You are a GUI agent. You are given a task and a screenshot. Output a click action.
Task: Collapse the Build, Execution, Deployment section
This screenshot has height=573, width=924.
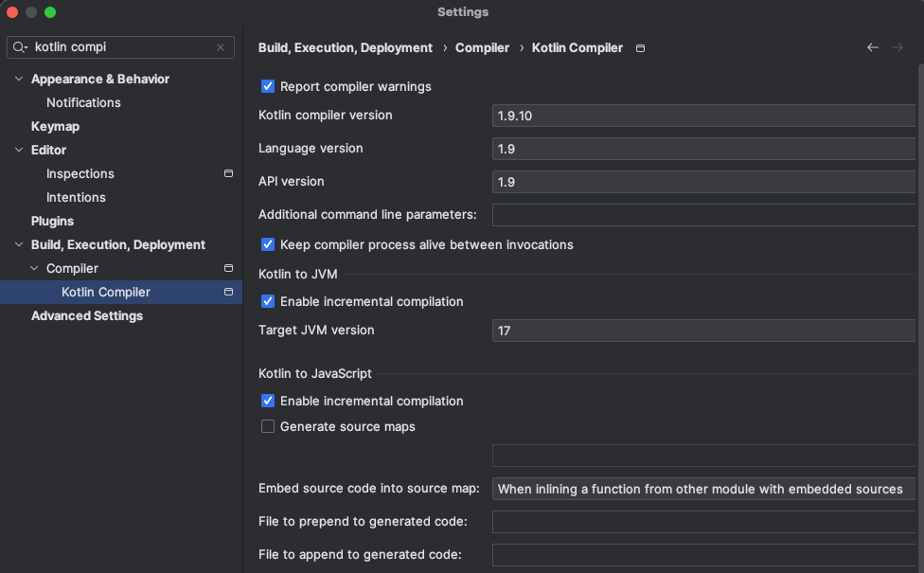[x=19, y=244]
